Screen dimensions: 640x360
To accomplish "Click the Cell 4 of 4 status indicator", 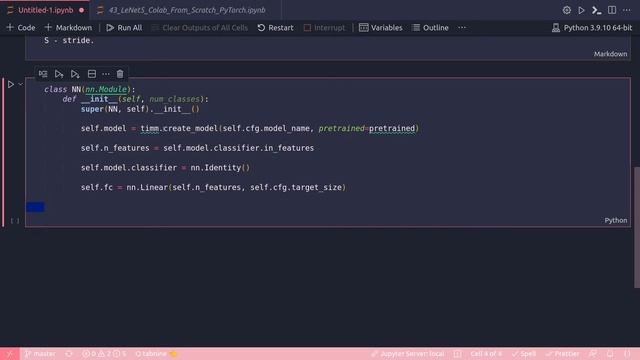I will 486,354.
